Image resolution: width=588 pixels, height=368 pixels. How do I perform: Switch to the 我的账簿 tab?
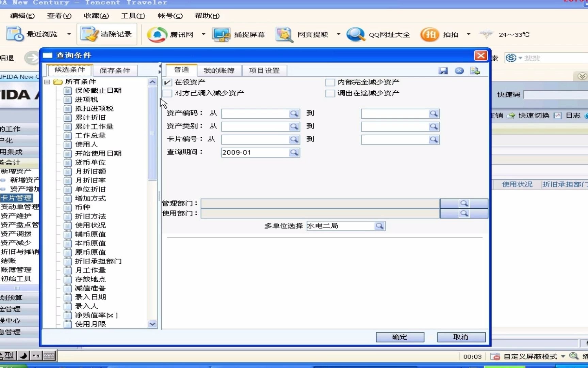[x=219, y=70]
